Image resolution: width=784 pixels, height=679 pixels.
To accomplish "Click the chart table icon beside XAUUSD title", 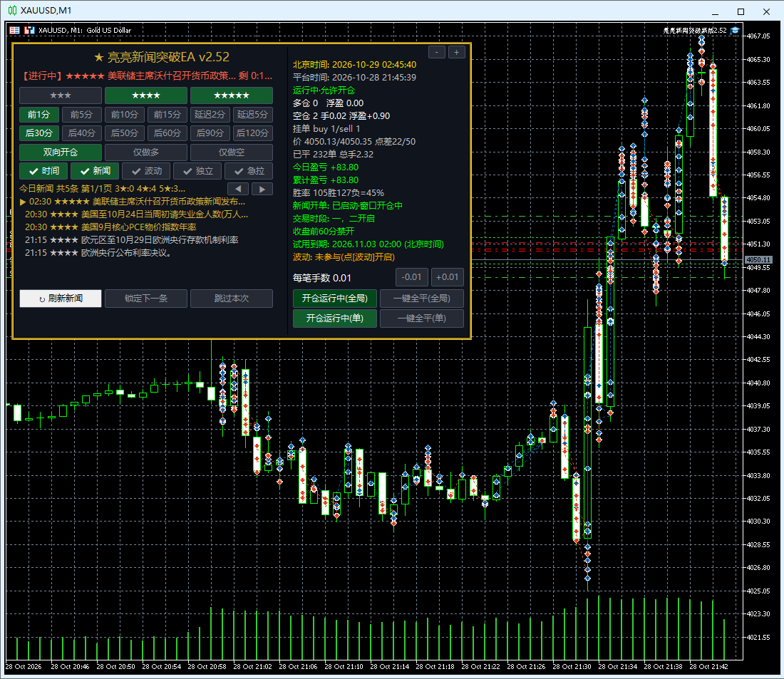I will tap(14, 31).
